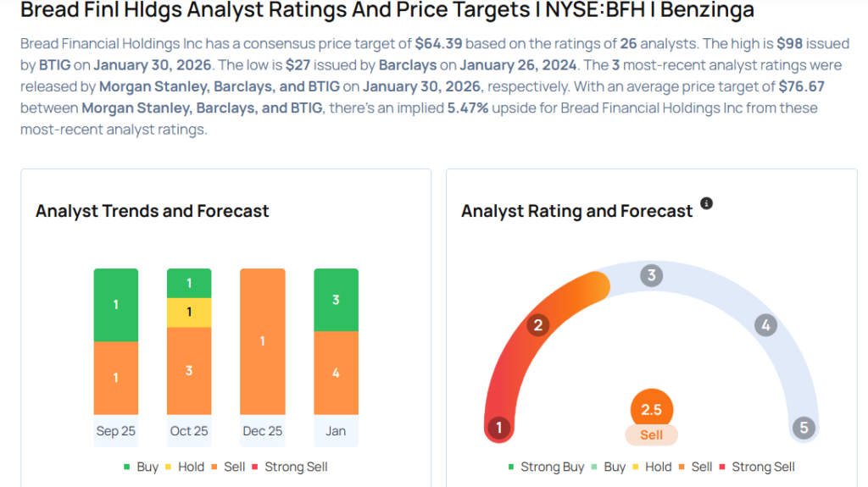Image resolution: width=868 pixels, height=487 pixels.
Task: Click the gauge marker numbered 4
Action: pyautogui.click(x=765, y=325)
